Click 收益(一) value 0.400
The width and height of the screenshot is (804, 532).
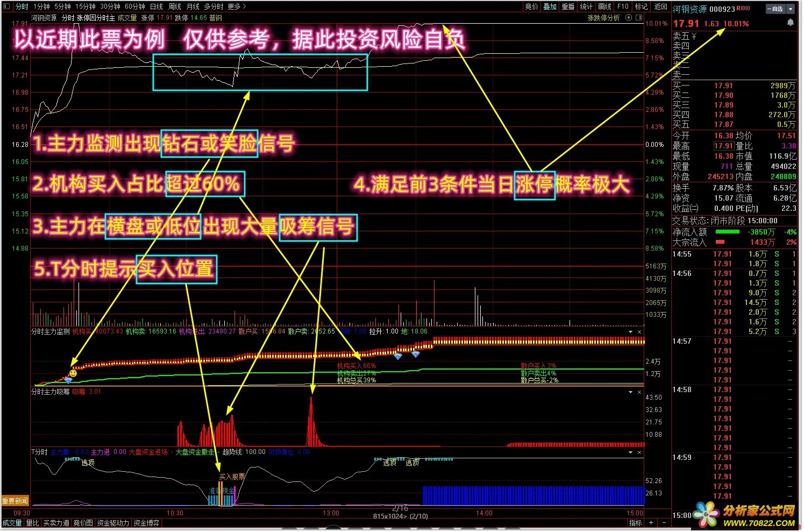point(723,208)
